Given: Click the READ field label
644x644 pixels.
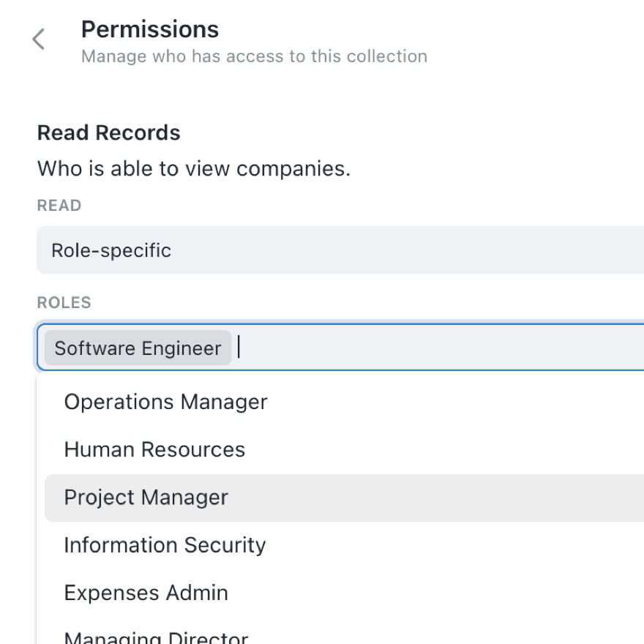Looking at the screenshot, I should click(x=59, y=206).
